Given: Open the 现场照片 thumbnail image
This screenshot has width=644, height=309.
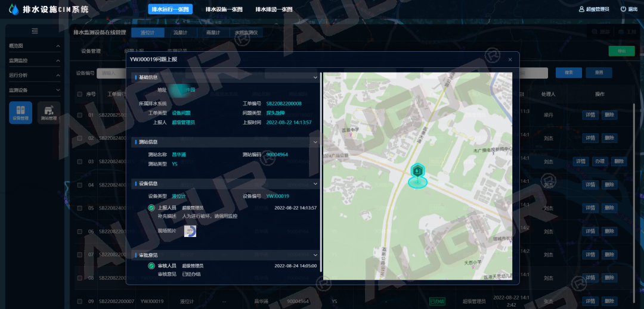Looking at the screenshot, I should coord(190,231).
